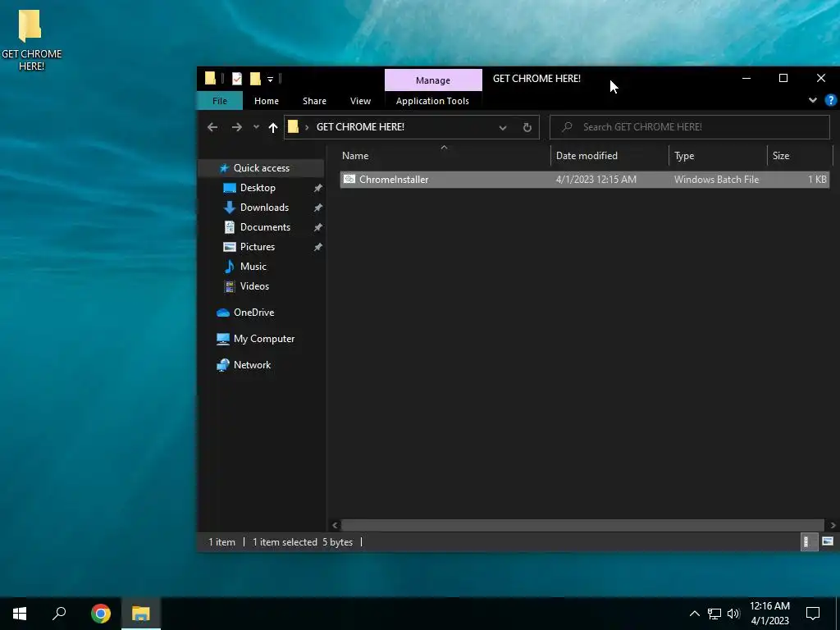
Task: Open Desktop in the navigation pane
Action: 258,188
